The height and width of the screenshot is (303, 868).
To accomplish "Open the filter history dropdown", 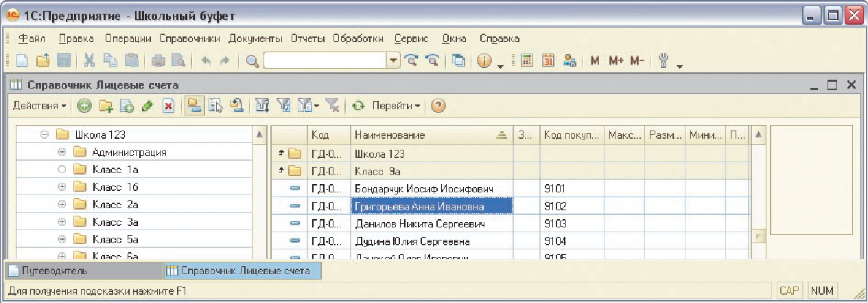I will tap(309, 106).
